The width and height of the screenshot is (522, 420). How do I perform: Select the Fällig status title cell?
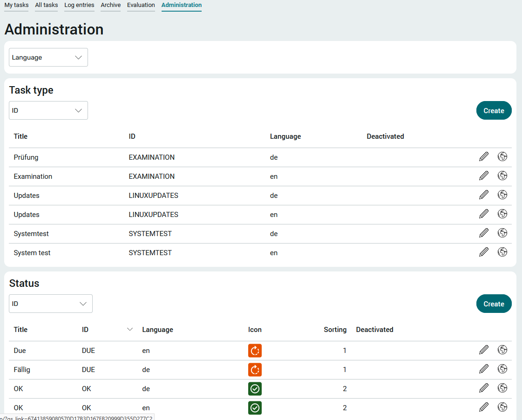point(22,370)
